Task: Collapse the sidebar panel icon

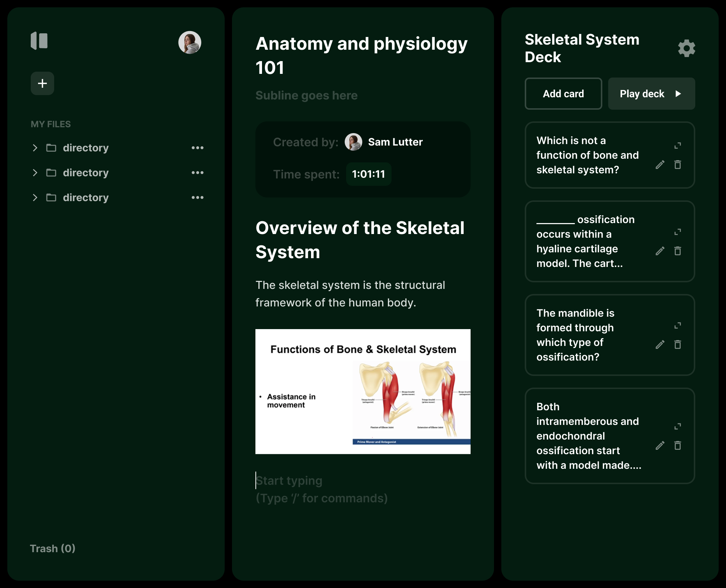Action: (x=39, y=41)
